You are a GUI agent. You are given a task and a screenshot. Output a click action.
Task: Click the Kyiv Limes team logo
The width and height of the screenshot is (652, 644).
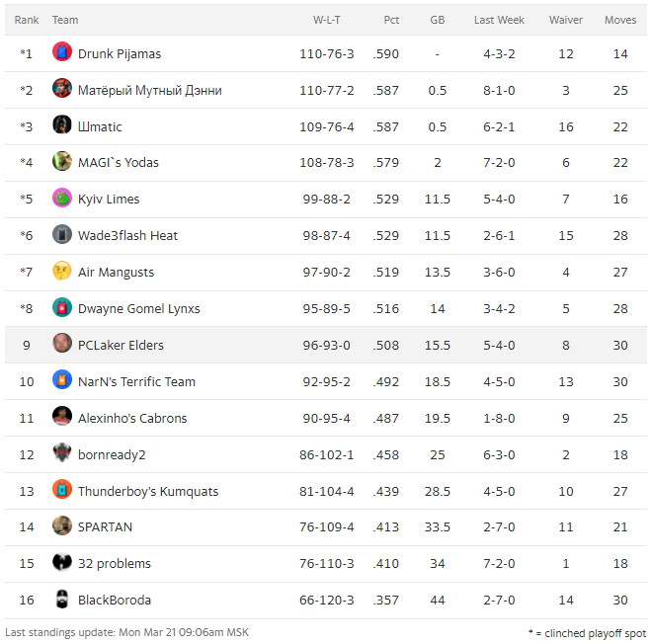[62, 199]
